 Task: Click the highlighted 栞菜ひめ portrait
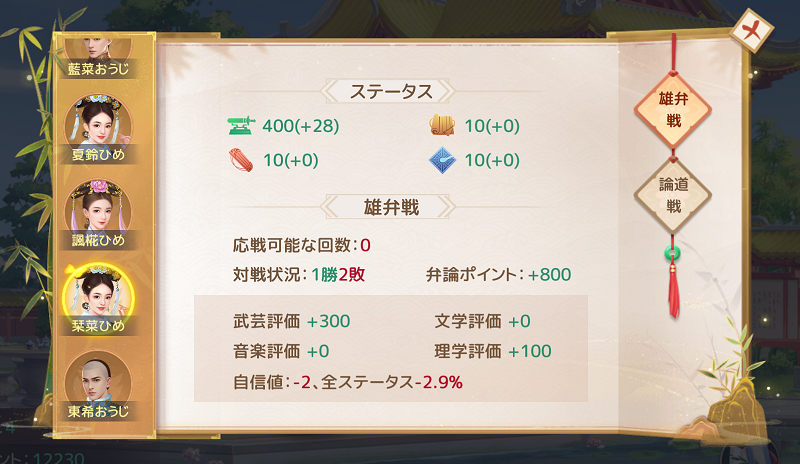tap(98, 294)
